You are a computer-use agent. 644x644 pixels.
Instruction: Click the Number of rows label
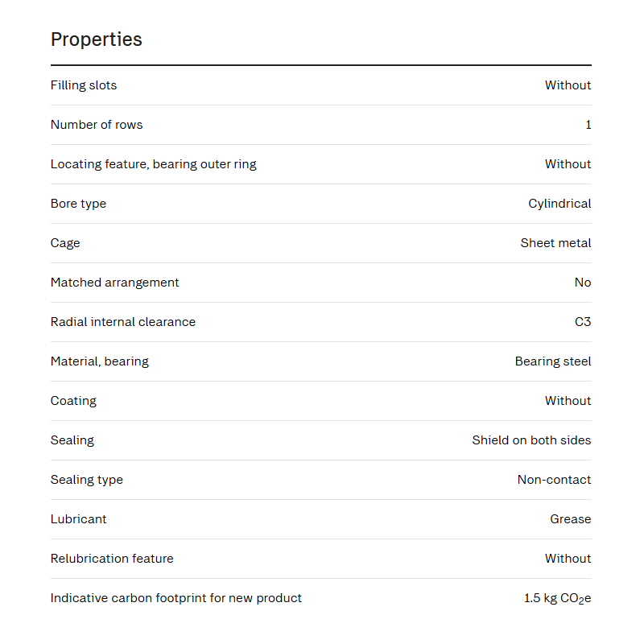coord(97,125)
